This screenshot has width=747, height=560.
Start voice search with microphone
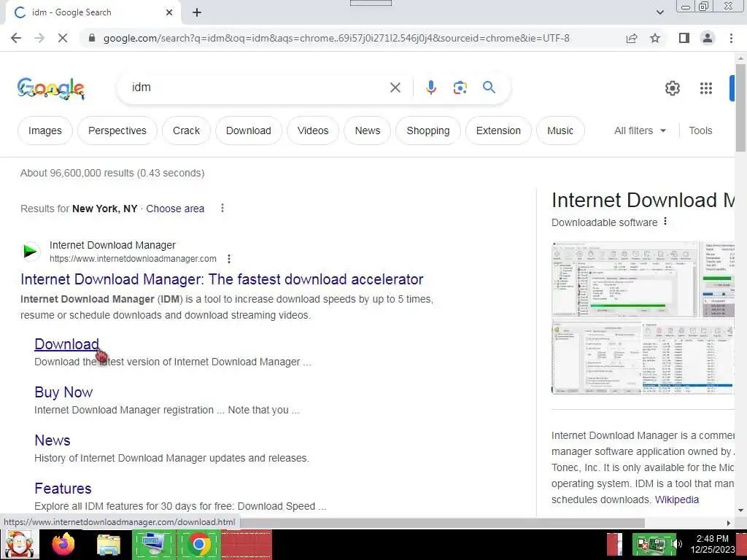pos(430,87)
